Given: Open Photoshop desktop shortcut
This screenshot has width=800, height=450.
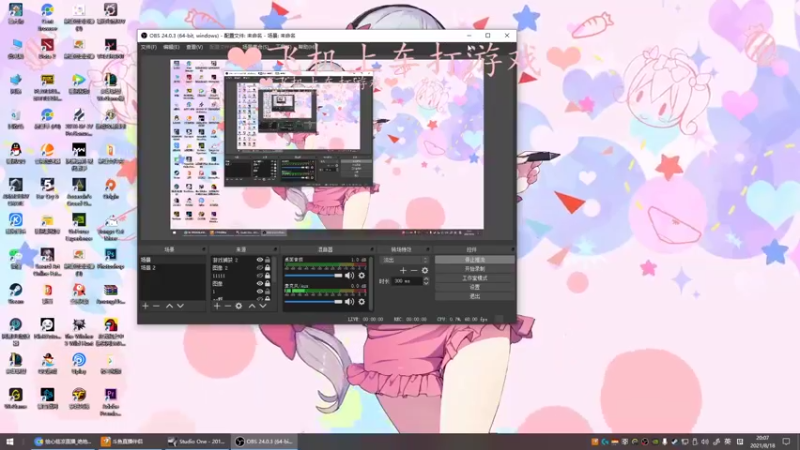Looking at the screenshot, I should point(111,258).
